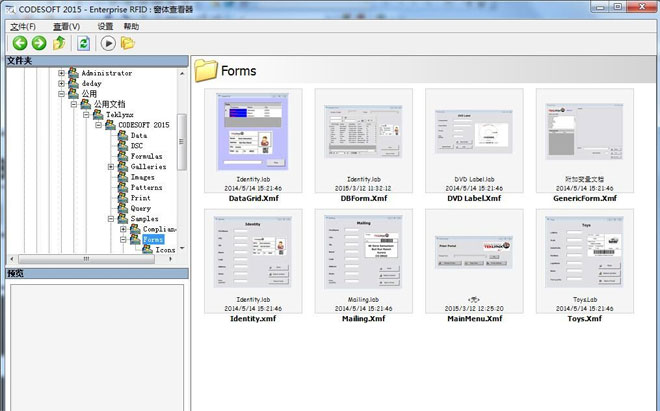Select the Compliance tree item label
This screenshot has width=660, height=411.
[159, 229]
